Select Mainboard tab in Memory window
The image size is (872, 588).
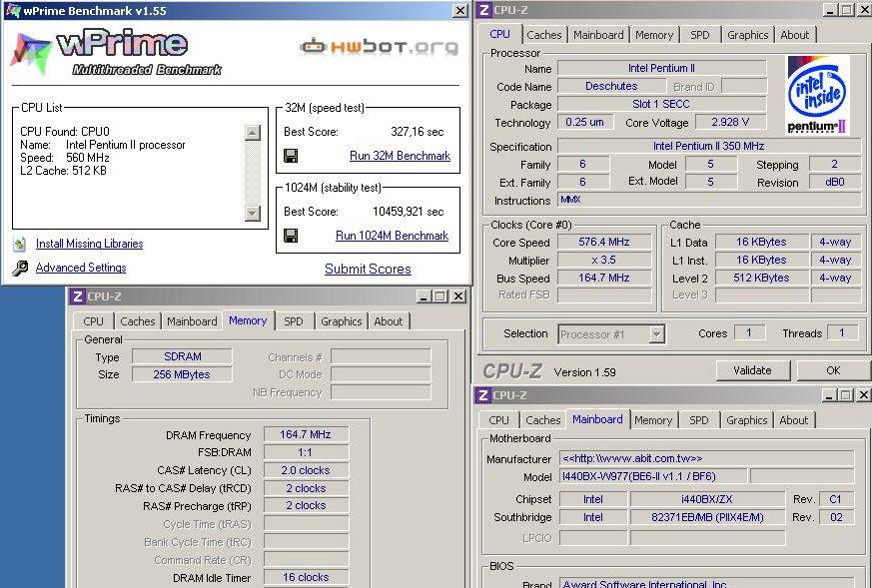192,321
